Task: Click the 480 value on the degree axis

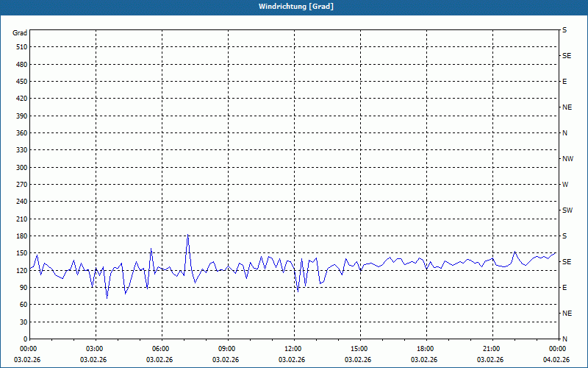Action: pyautogui.click(x=22, y=65)
